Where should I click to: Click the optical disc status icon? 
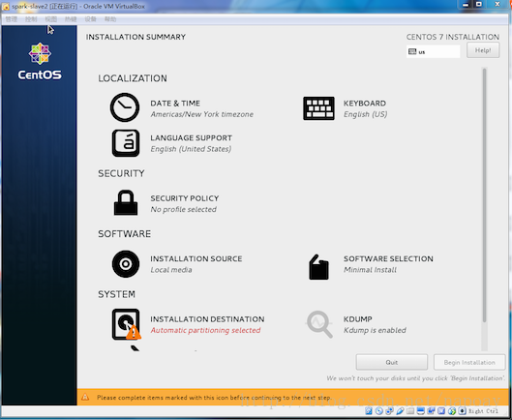tap(379, 411)
